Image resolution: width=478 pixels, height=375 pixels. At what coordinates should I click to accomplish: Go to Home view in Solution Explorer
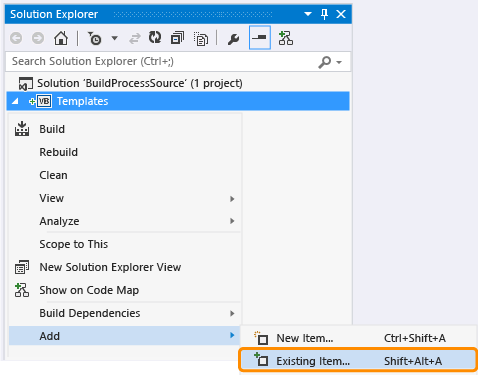[61, 38]
